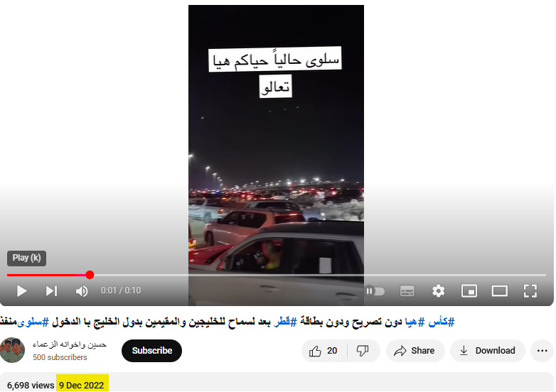Screen dimensions: 556x392
Task: Switch to theater mode view
Action: coord(500,291)
